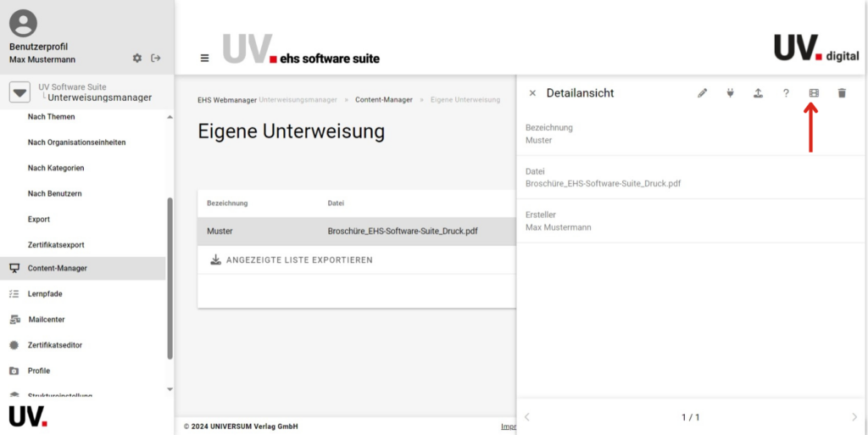868x435 pixels.
Task: Delete entry with the trash icon
Action: point(842,93)
